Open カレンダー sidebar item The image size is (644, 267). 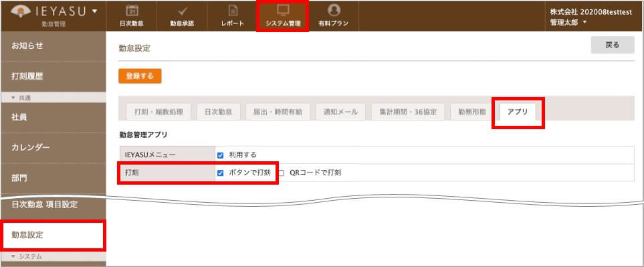53,147
